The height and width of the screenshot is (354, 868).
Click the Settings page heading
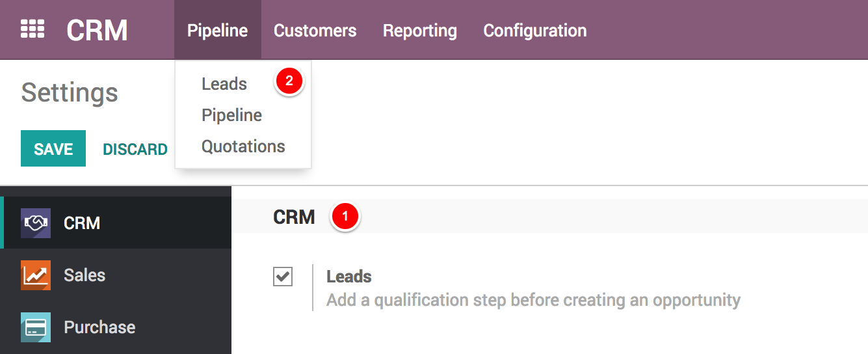click(70, 92)
